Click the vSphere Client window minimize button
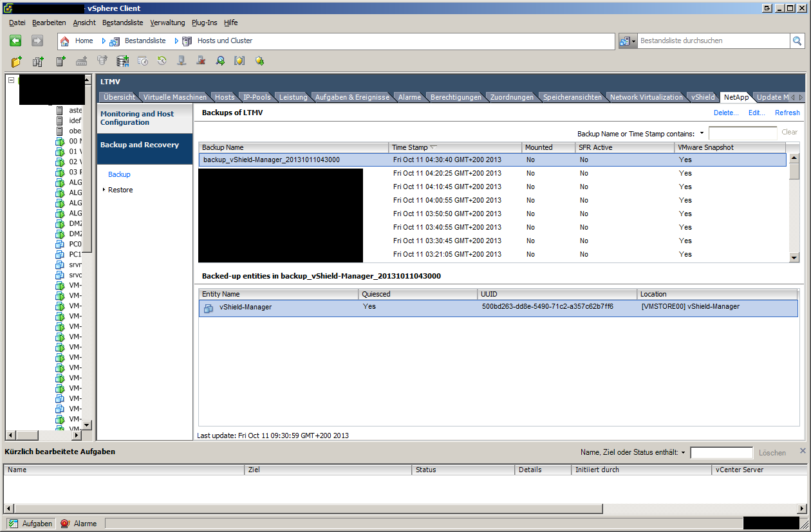This screenshot has width=811, height=532. [779, 8]
